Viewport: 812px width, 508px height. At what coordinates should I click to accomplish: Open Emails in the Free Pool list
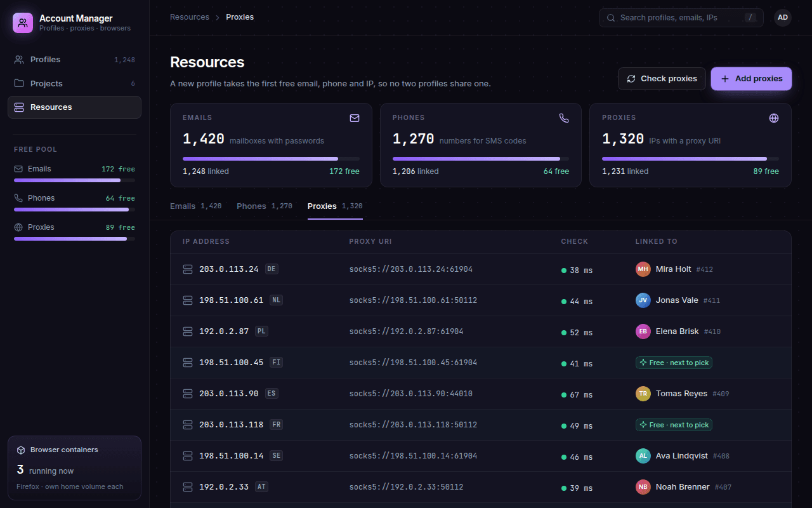[x=74, y=173]
